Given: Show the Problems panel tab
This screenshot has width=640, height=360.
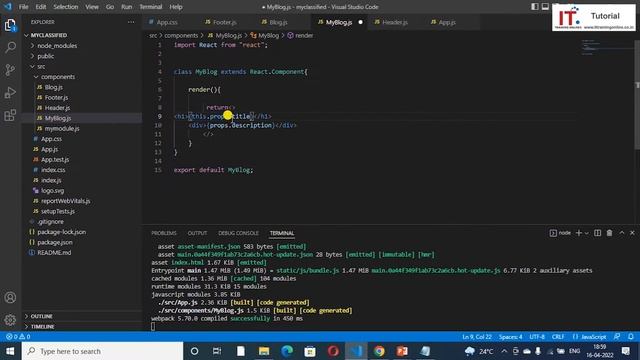Looking at the screenshot, I should [x=164, y=233].
